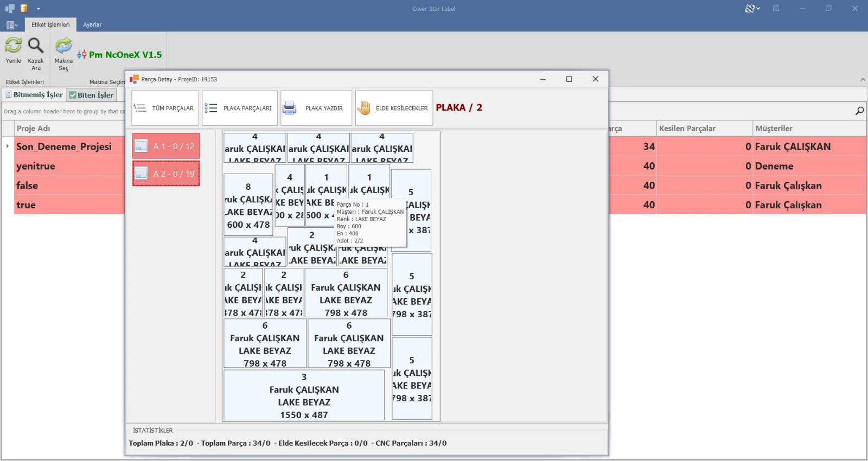The image size is (868, 461).
Task: Click the Makina Seç icon
Action: 63,46
